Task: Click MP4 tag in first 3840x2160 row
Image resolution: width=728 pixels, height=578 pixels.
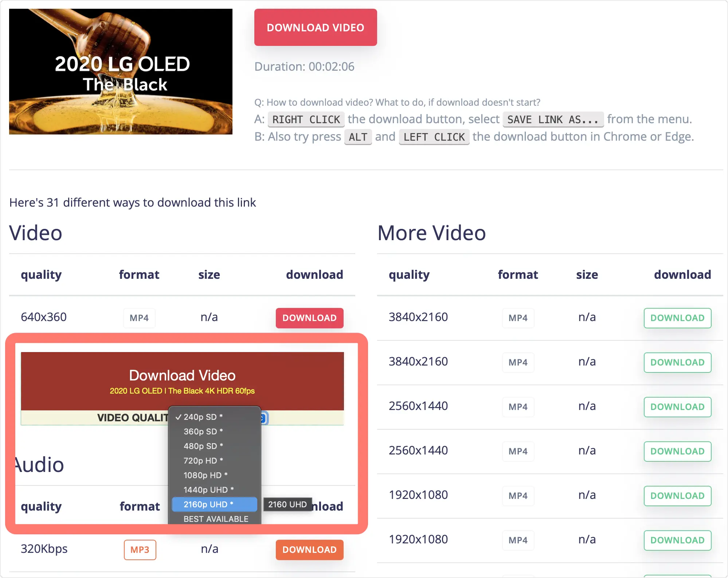Action: 518,318
